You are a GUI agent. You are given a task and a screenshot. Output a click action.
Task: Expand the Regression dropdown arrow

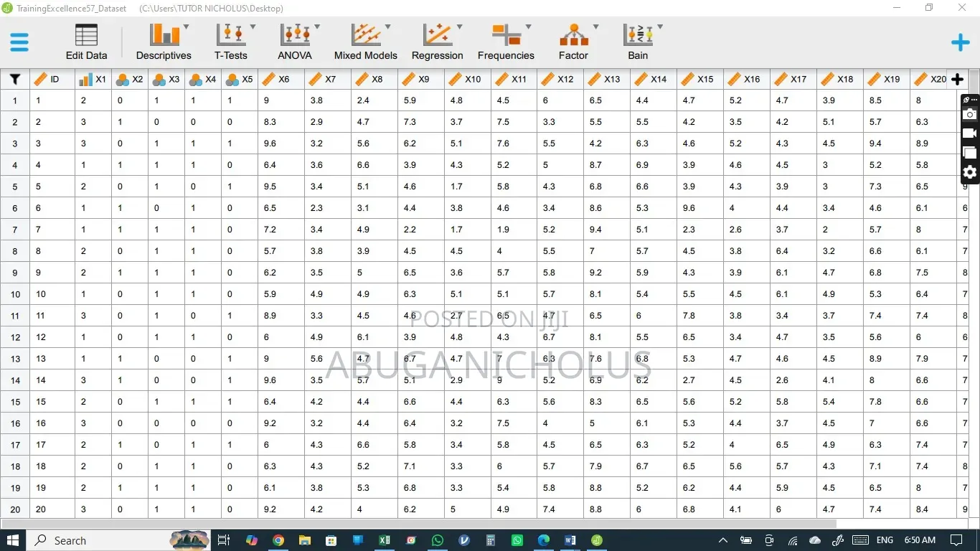tap(459, 27)
